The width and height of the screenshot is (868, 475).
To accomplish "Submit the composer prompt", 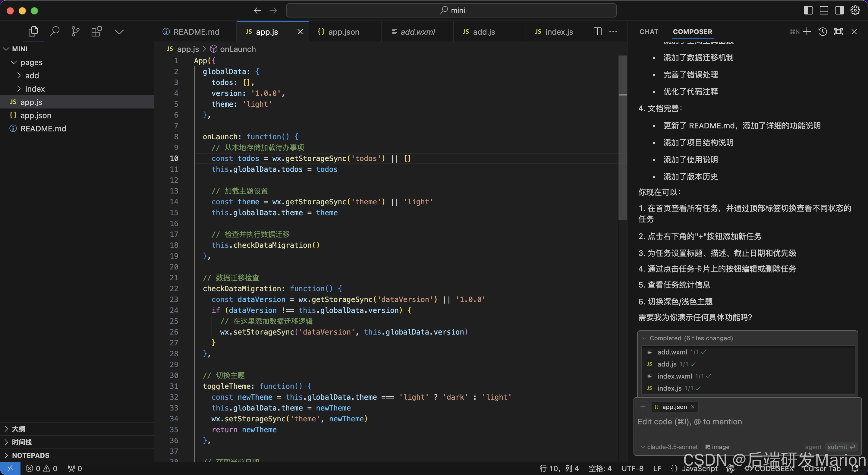I will point(841,447).
